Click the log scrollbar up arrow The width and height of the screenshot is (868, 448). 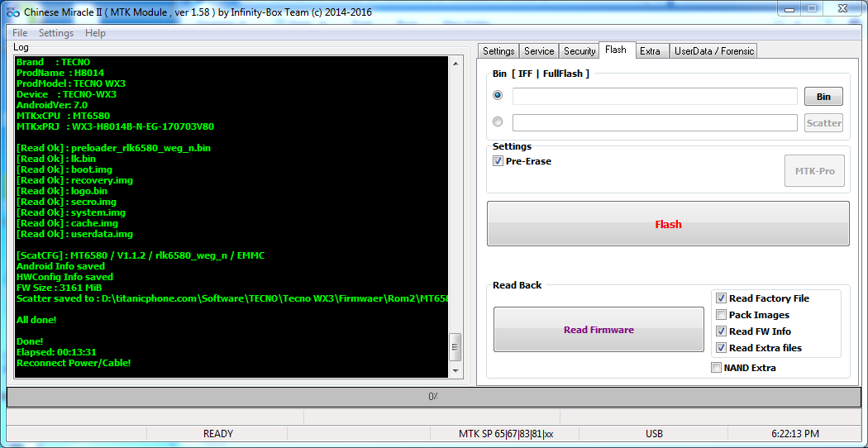[x=455, y=63]
